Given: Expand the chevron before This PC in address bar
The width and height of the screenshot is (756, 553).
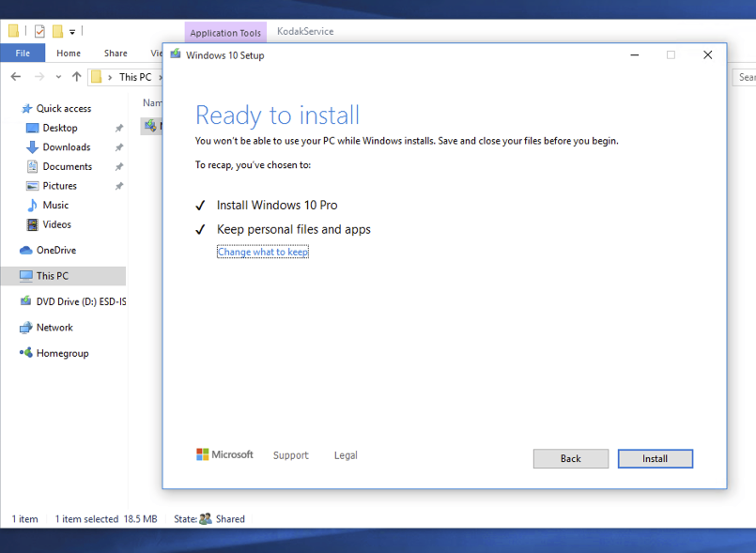Looking at the screenshot, I should click(x=110, y=77).
